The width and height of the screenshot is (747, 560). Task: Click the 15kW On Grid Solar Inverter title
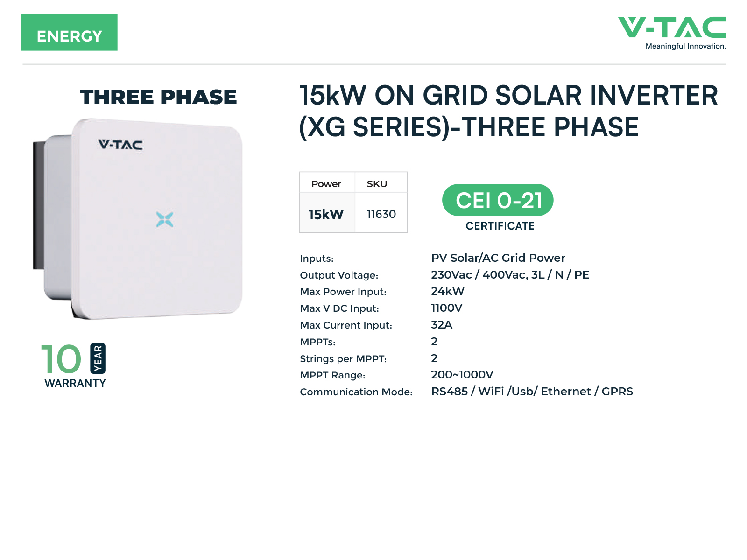508,111
